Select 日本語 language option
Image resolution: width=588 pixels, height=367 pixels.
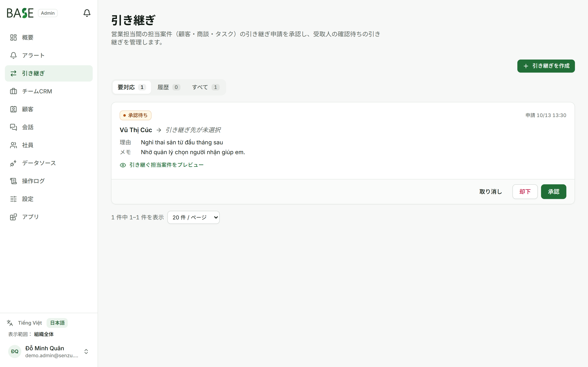(x=57, y=323)
